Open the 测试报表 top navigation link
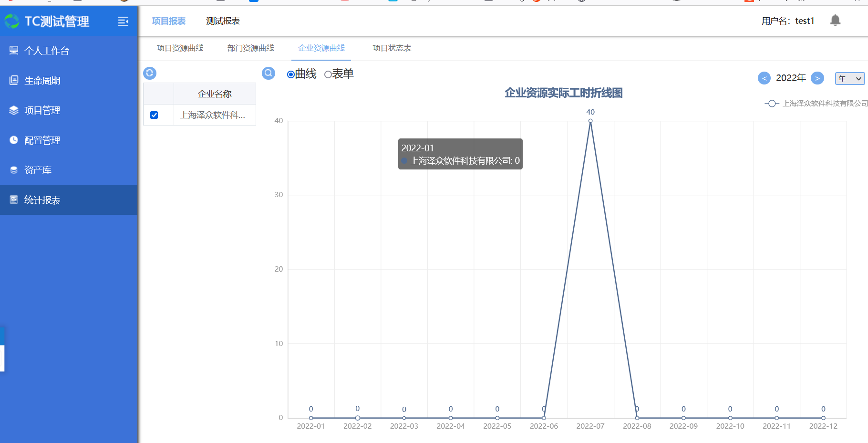The width and height of the screenshot is (868, 443). click(x=223, y=21)
